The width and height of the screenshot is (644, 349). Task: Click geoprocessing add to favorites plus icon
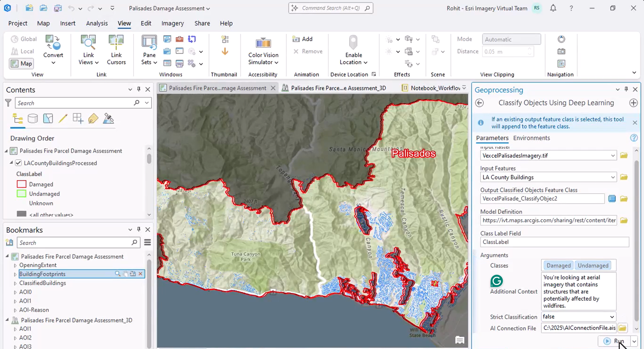click(634, 103)
